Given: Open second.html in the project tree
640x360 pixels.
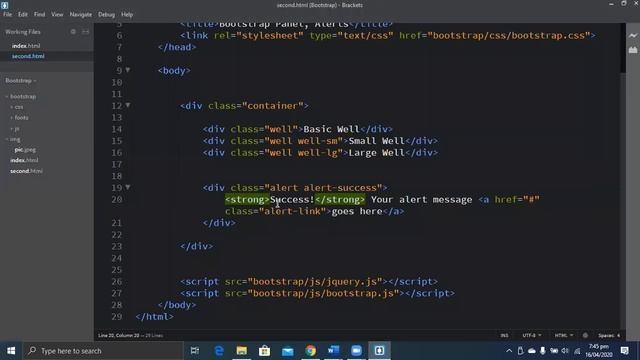Looking at the screenshot, I should tap(26, 171).
